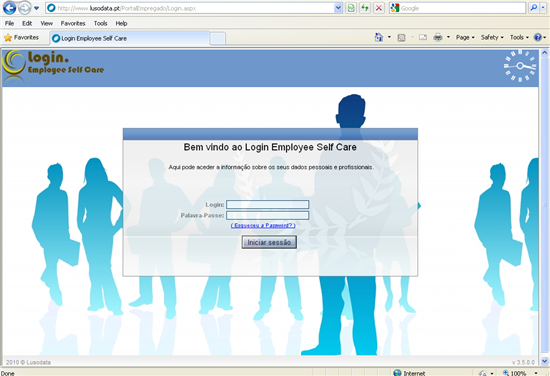Open the Safety dropdown menu
This screenshot has width=550, height=376.
pyautogui.click(x=492, y=37)
